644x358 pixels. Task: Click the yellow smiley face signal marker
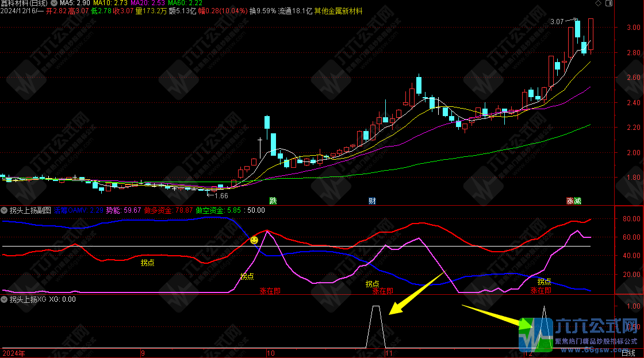[254, 240]
